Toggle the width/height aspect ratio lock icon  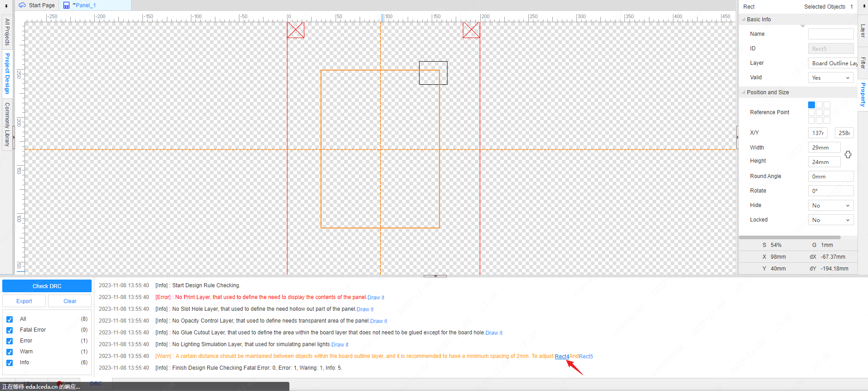tap(848, 154)
